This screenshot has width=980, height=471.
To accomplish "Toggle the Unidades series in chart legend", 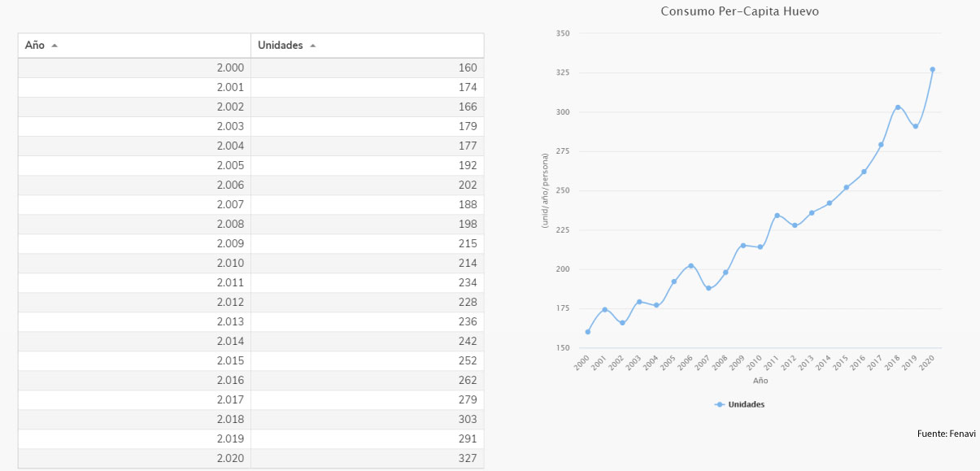I will [x=746, y=404].
